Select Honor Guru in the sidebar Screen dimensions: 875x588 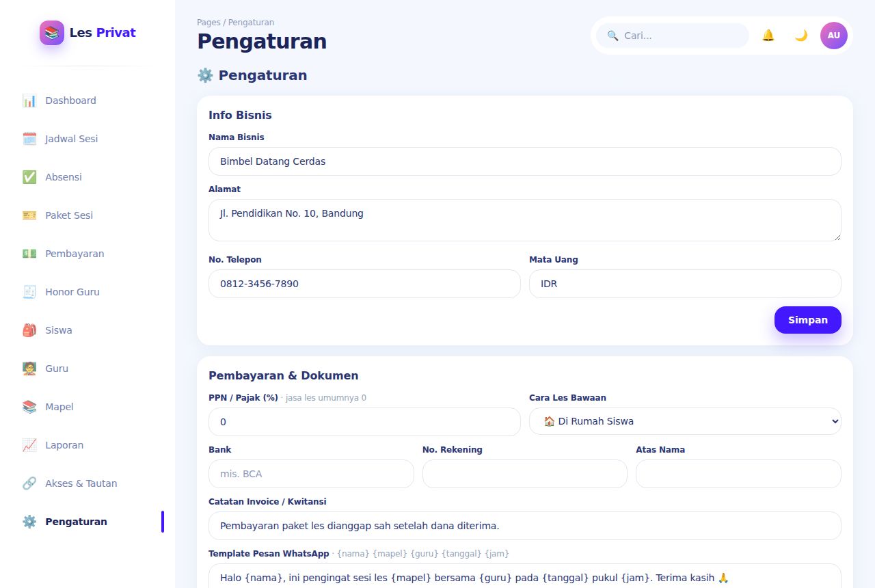(87, 292)
